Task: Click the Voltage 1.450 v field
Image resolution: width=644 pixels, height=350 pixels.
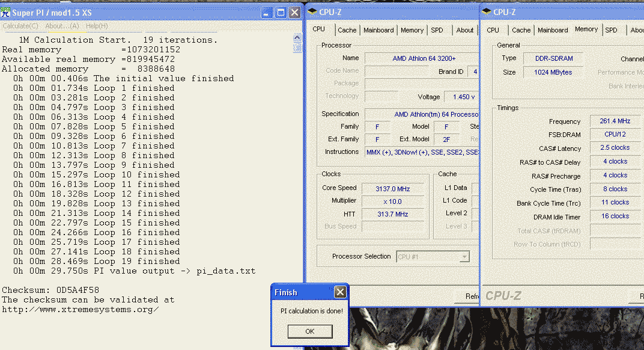Action: (462, 97)
